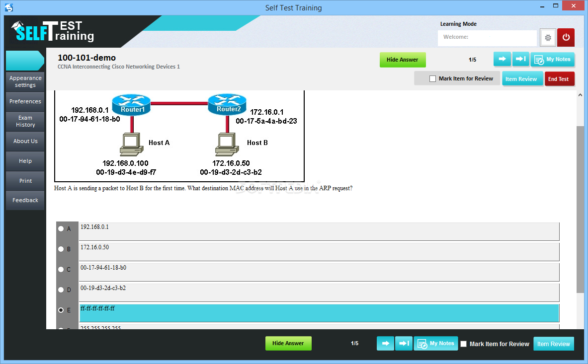This screenshot has width=588, height=364.
Task: Click the Learning Mode label
Action: [x=458, y=24]
